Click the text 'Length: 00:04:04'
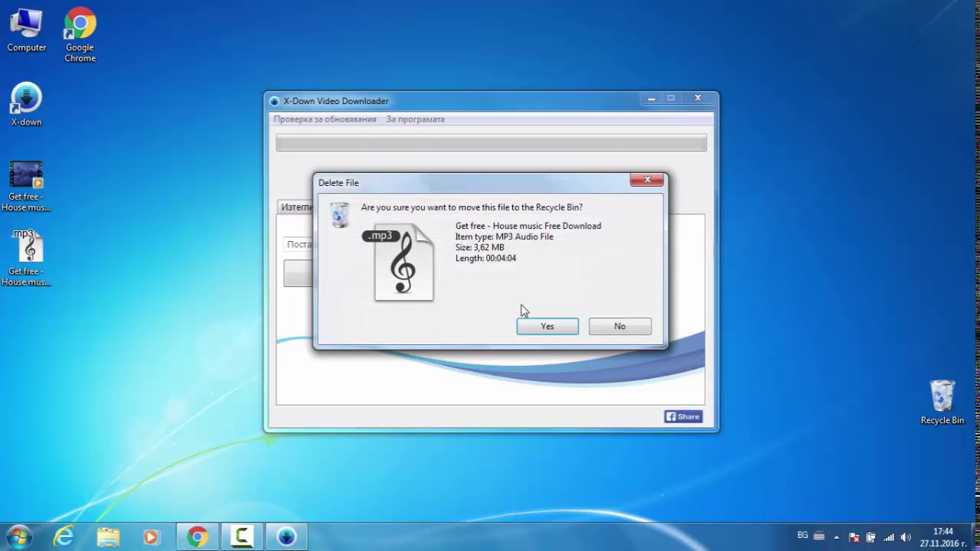 (485, 258)
